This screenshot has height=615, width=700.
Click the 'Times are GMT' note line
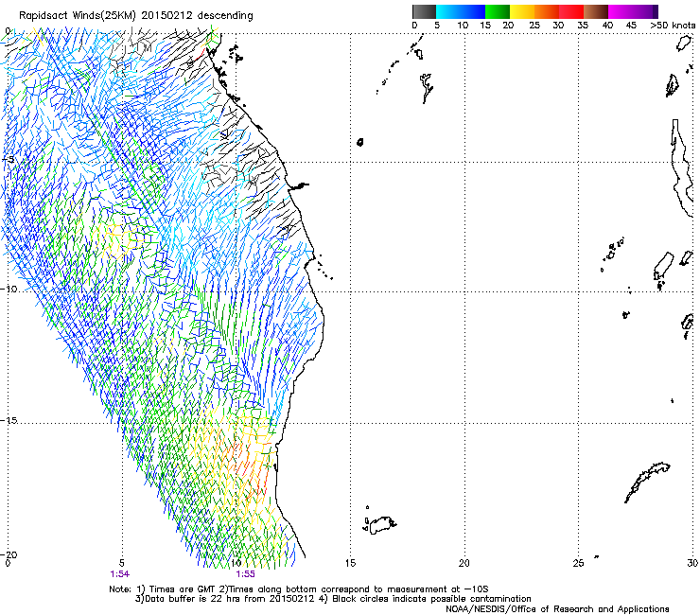click(x=299, y=589)
